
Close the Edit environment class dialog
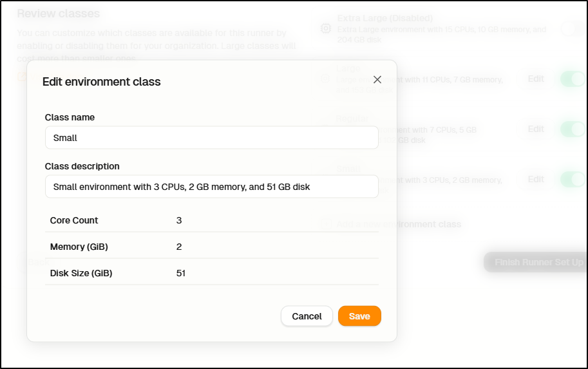(x=377, y=79)
